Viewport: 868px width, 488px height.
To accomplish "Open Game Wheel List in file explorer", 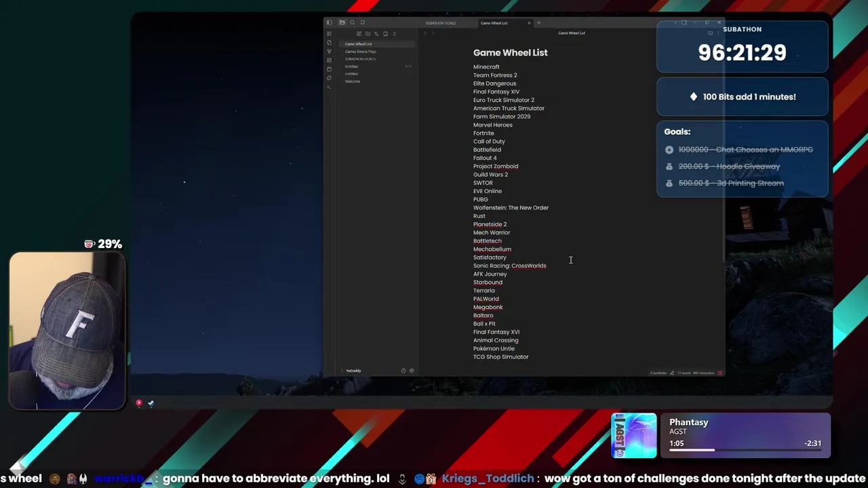I will [376, 44].
